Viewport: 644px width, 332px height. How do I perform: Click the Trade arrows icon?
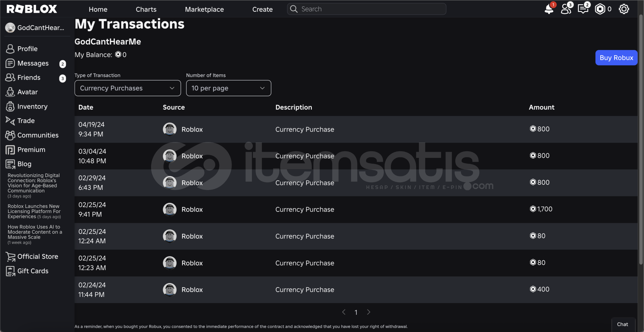pyautogui.click(x=10, y=121)
